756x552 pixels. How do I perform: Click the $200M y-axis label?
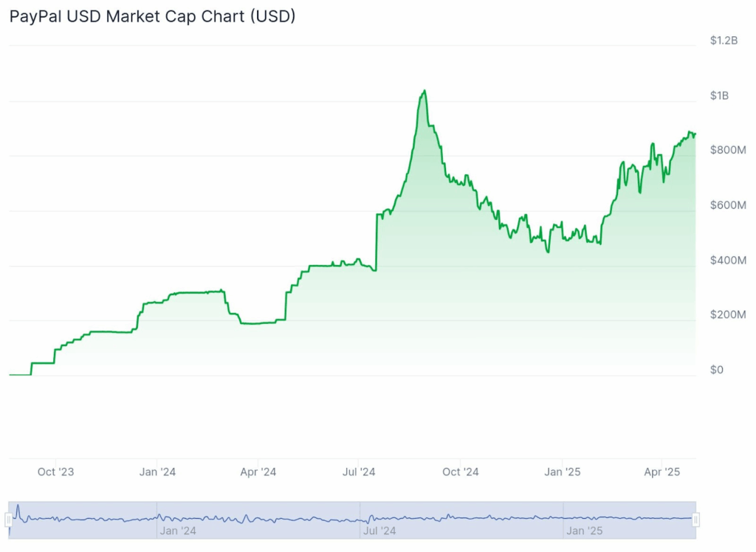(728, 314)
